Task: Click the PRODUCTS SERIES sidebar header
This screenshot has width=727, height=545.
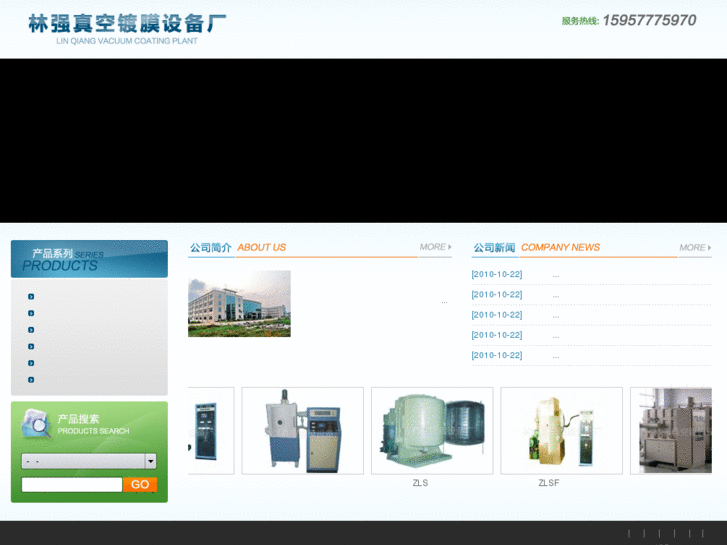Action: pyautogui.click(x=89, y=259)
